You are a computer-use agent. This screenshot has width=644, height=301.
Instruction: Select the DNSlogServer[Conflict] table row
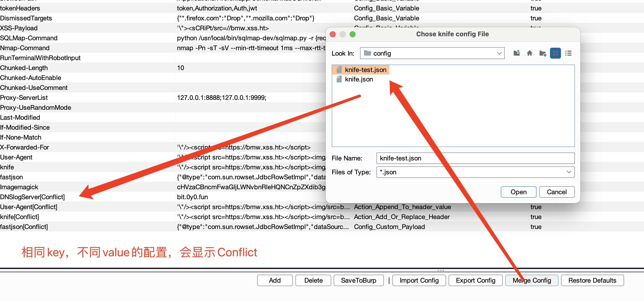point(33,197)
